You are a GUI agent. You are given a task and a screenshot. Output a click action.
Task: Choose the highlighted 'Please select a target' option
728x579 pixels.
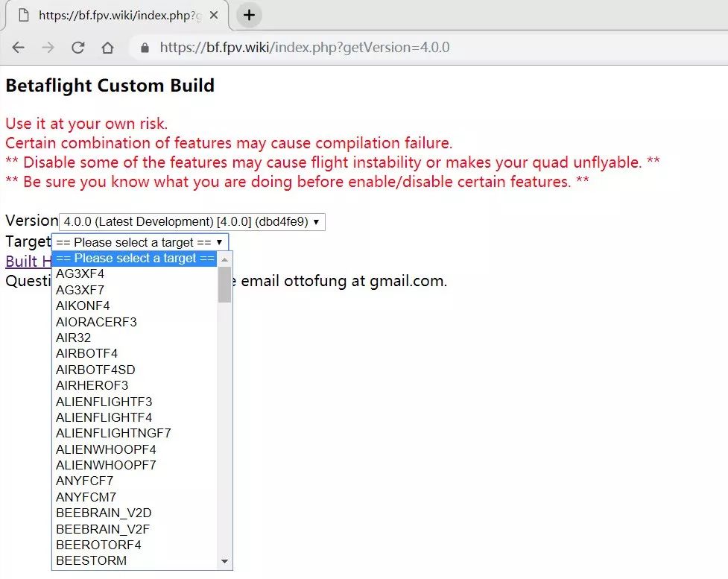[x=135, y=258]
